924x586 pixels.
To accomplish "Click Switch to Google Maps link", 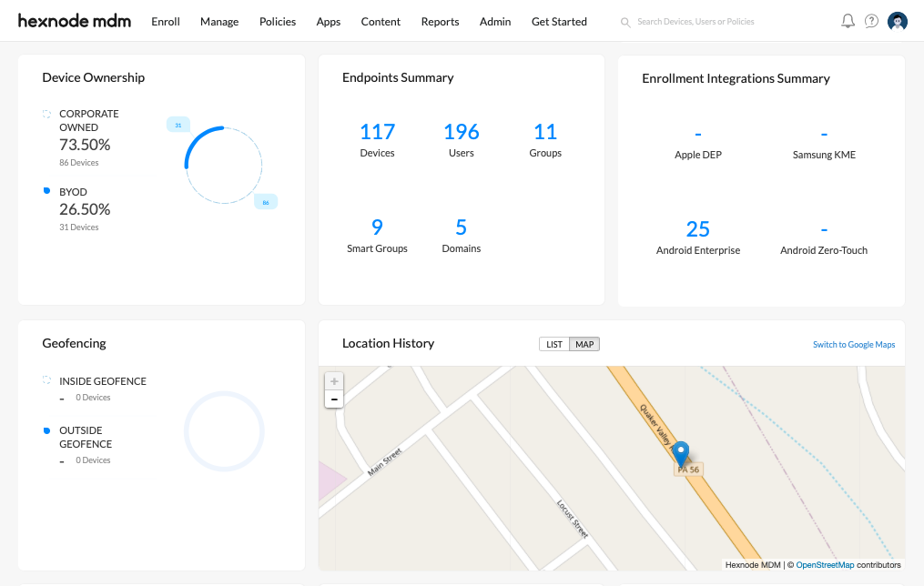I will (854, 345).
